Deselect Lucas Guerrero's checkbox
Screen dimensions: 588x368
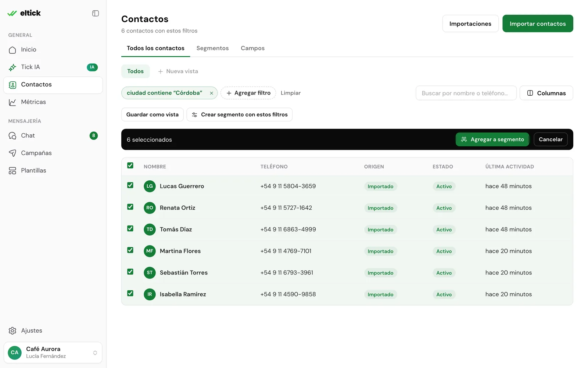coord(130,185)
